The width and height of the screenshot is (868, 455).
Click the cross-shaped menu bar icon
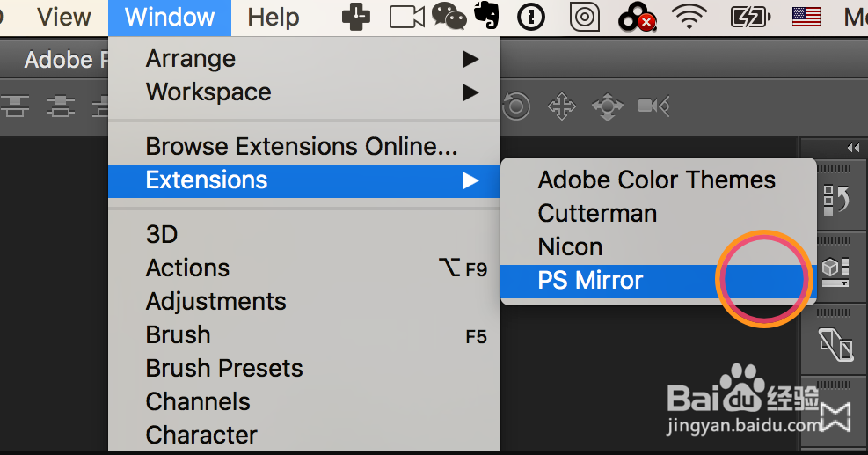pyautogui.click(x=356, y=17)
